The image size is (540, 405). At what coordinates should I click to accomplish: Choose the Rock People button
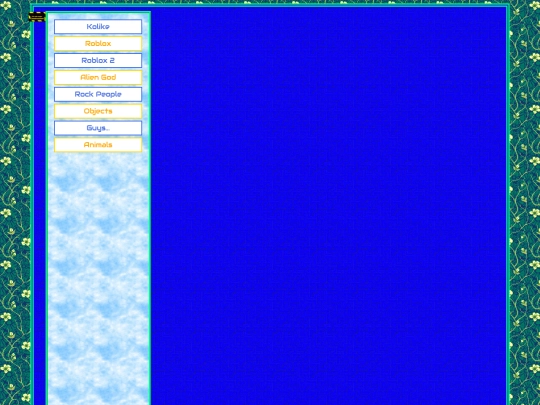point(98,94)
